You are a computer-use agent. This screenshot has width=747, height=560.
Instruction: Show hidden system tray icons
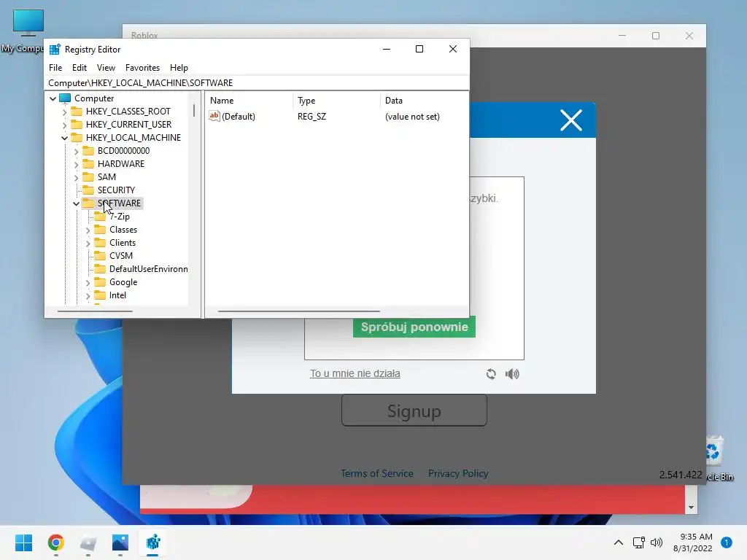pyautogui.click(x=619, y=542)
